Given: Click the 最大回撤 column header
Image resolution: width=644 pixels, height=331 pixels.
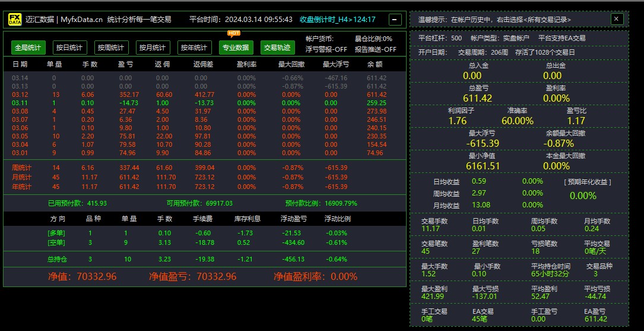Looking at the screenshot, I should 292,65.
